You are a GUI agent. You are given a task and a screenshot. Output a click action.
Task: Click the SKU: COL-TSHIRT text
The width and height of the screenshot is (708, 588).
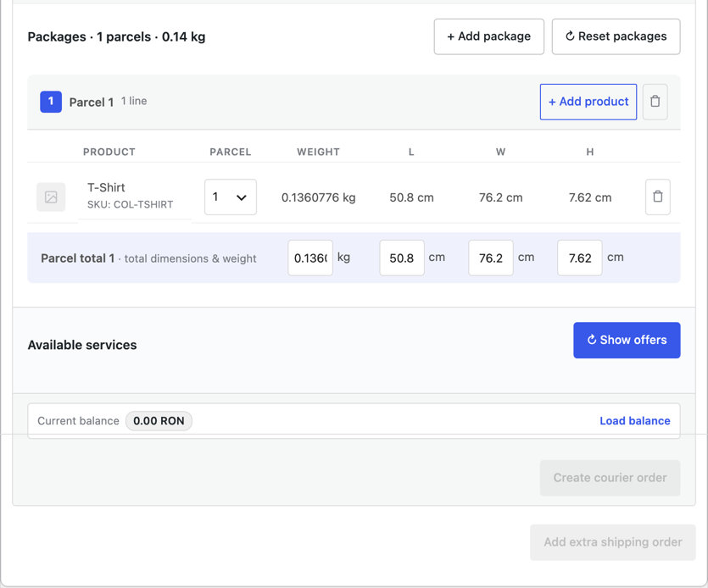click(x=130, y=205)
